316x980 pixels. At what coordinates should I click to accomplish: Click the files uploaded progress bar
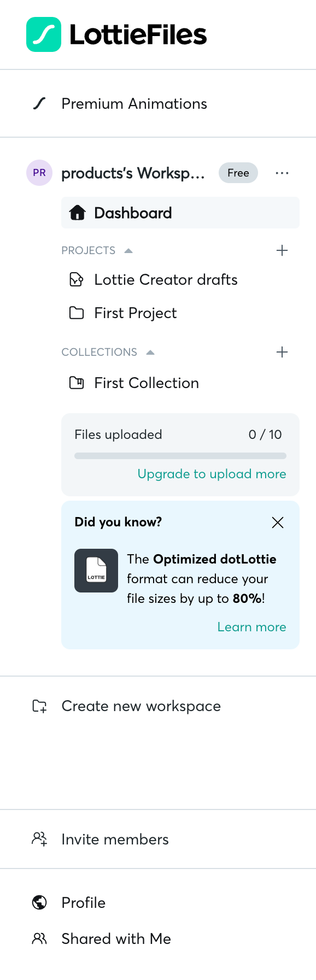(180, 455)
